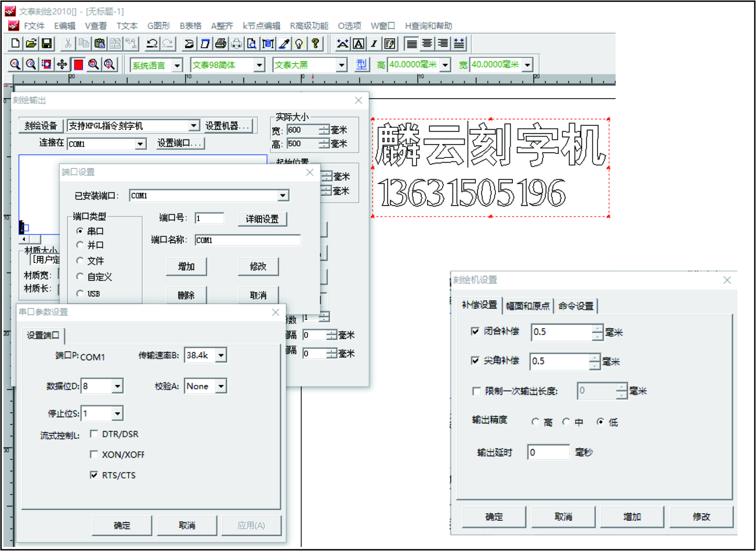Screen dimensions: 756x551
Task: Toggle 闭合补偿 checkbox
Action: 475,331
